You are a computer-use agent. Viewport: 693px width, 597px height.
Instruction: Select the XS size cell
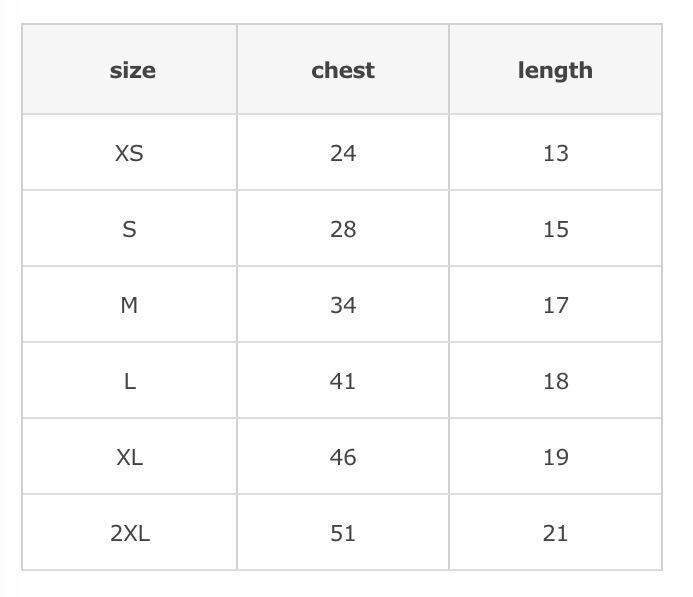[129, 153]
